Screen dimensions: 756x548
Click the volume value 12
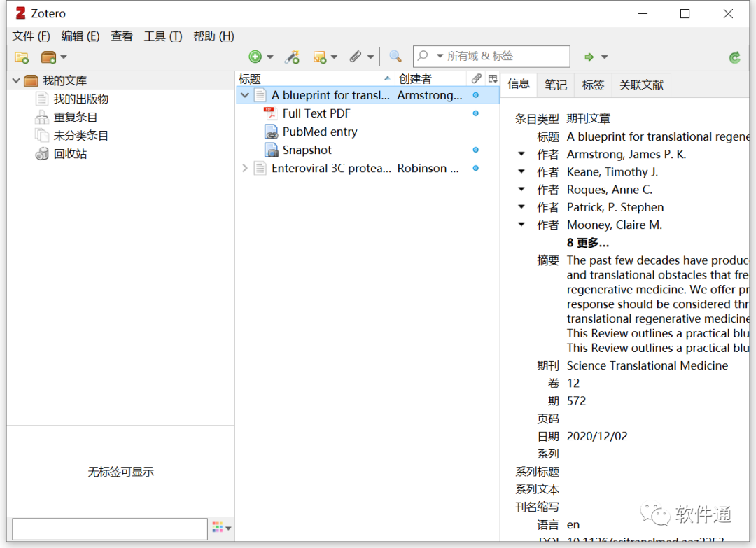[x=573, y=383]
